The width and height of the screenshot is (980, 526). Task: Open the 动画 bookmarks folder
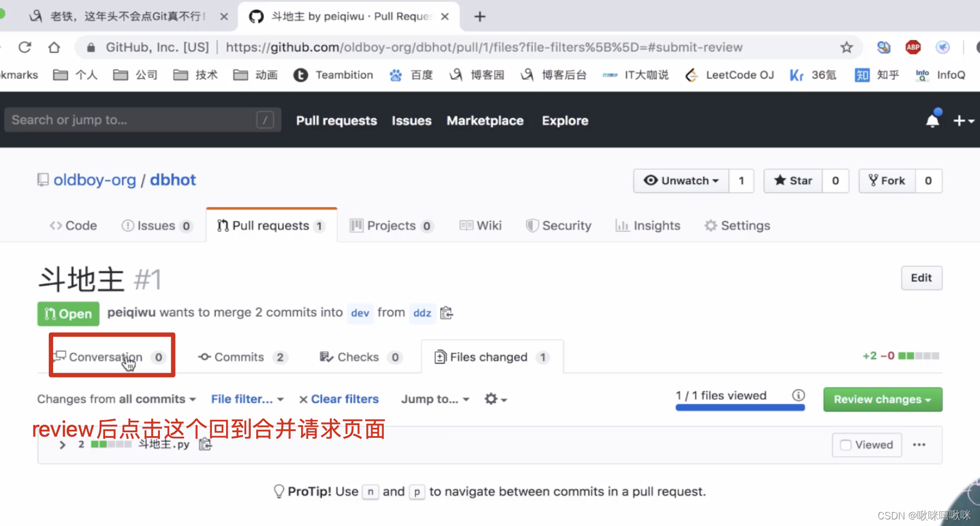[x=255, y=75]
